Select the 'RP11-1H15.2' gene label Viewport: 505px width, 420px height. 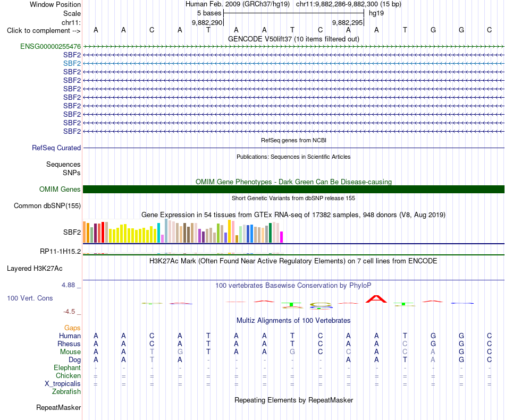[x=60, y=252]
